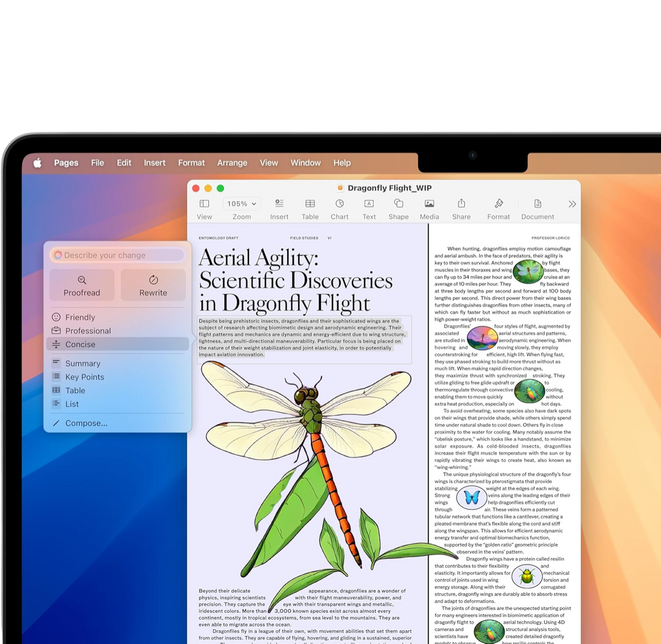This screenshot has width=661, height=644.
Task: Click the Describe your change field
Action: 117,255
